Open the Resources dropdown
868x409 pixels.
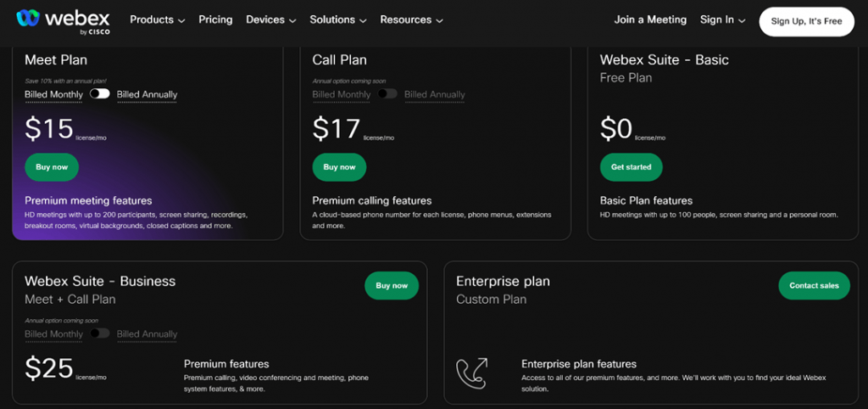412,20
